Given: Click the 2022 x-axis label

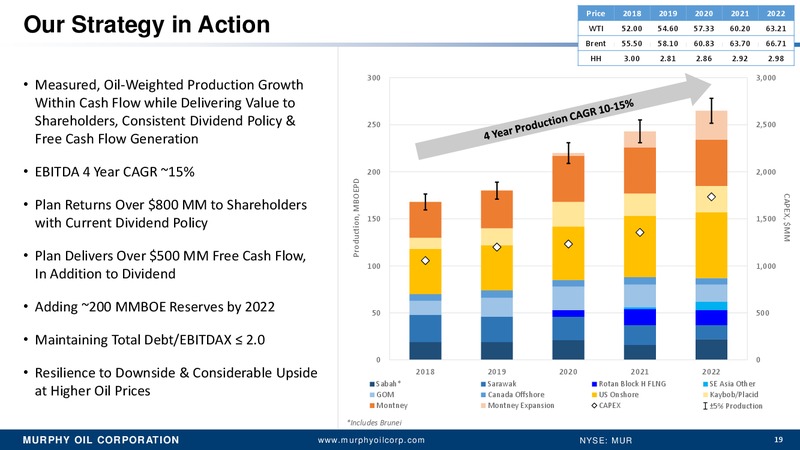Looking at the screenshot, I should [711, 371].
